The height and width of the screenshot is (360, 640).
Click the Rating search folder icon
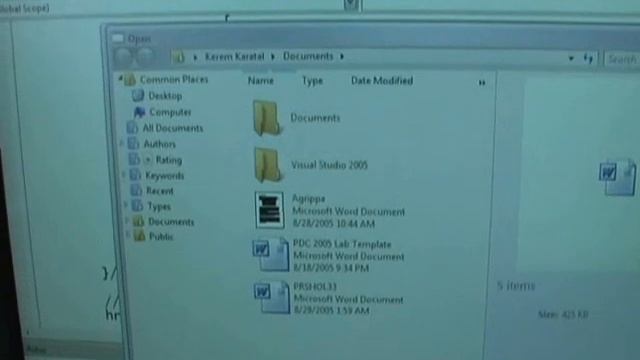pos(134,159)
